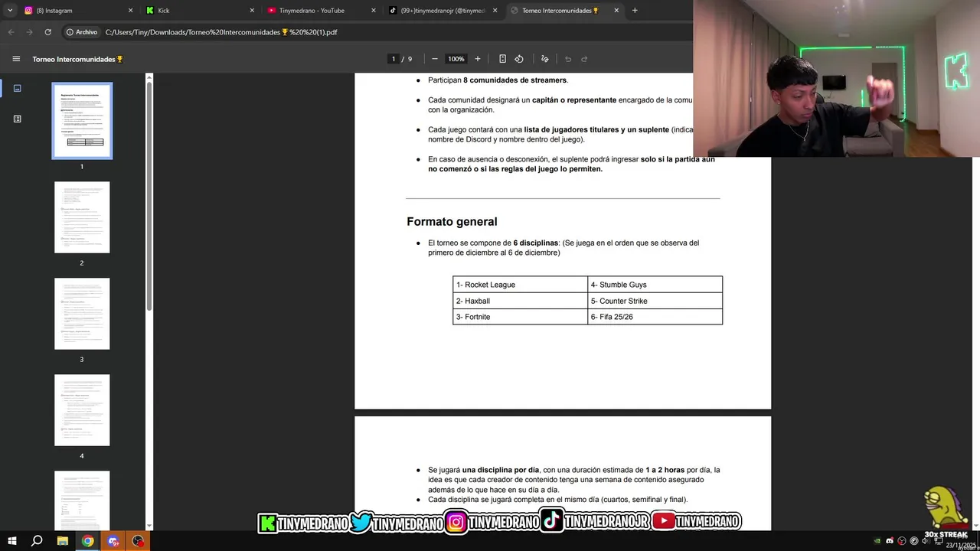
Task: Edit the current page number field
Action: tap(394, 59)
